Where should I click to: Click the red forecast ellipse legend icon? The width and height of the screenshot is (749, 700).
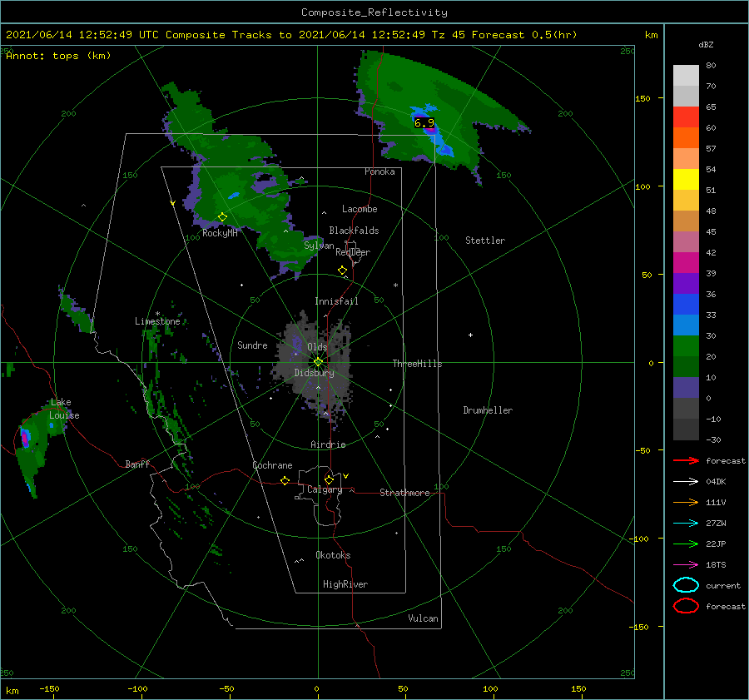coord(686,606)
